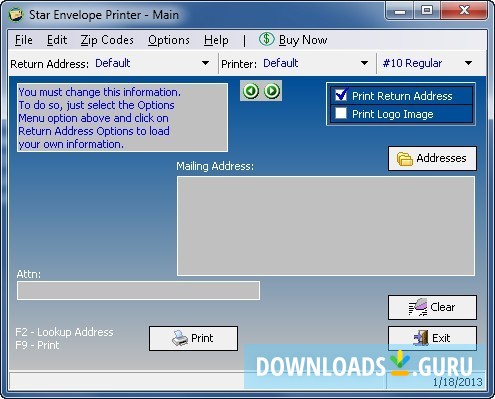Screen dimensions: 495x399
Task: Click inside the Mailing Address text box
Action: point(326,226)
